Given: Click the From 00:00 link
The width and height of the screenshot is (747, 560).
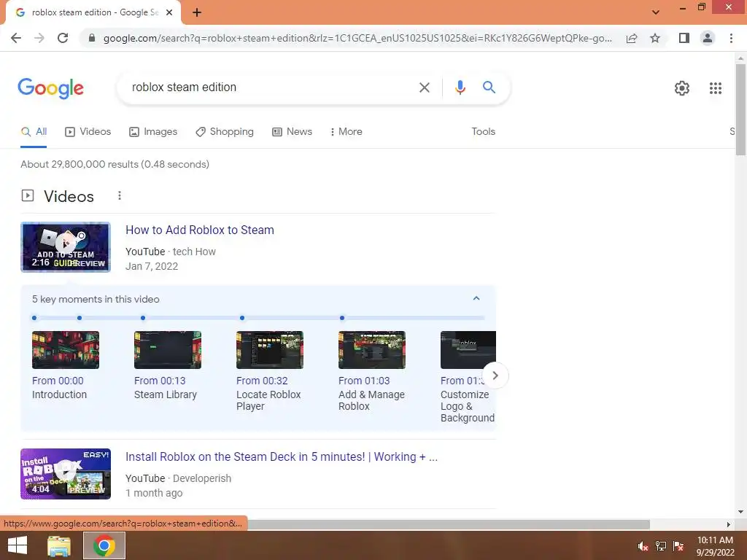Looking at the screenshot, I should click(x=58, y=381).
